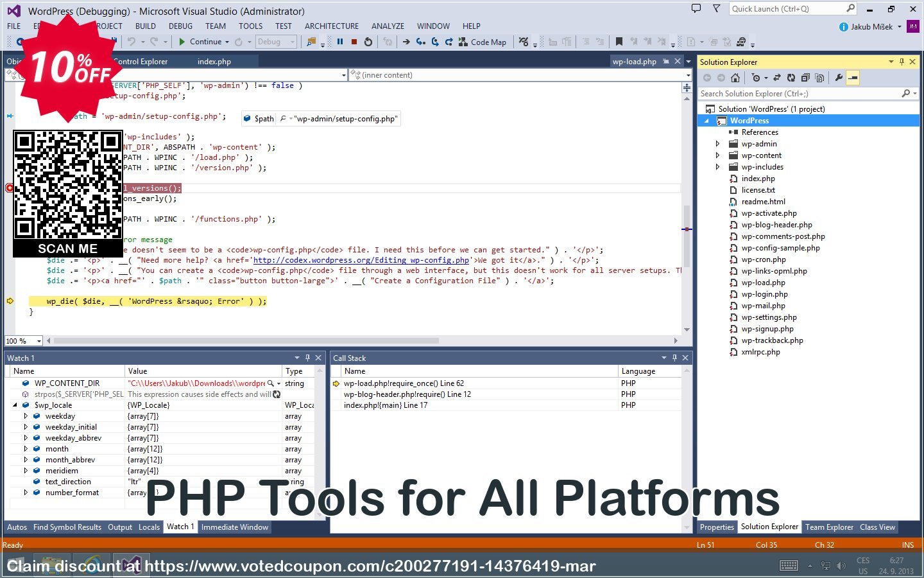Toggle Show All Files in Solution Explorer
The width and height of the screenshot is (924, 578).
pos(819,78)
